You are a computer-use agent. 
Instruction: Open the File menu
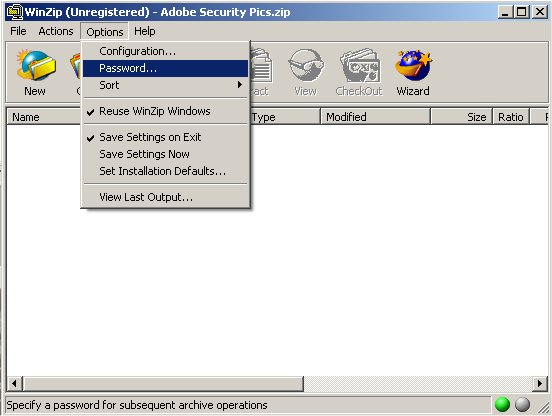tap(18, 31)
